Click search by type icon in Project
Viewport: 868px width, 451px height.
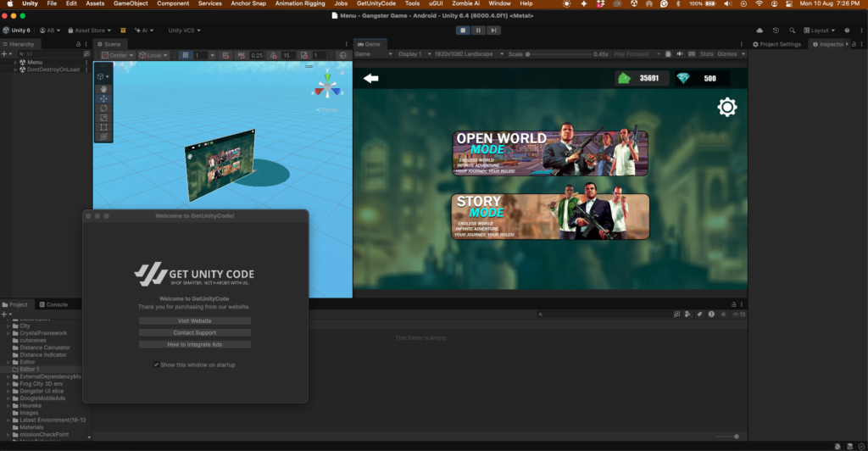point(687,315)
